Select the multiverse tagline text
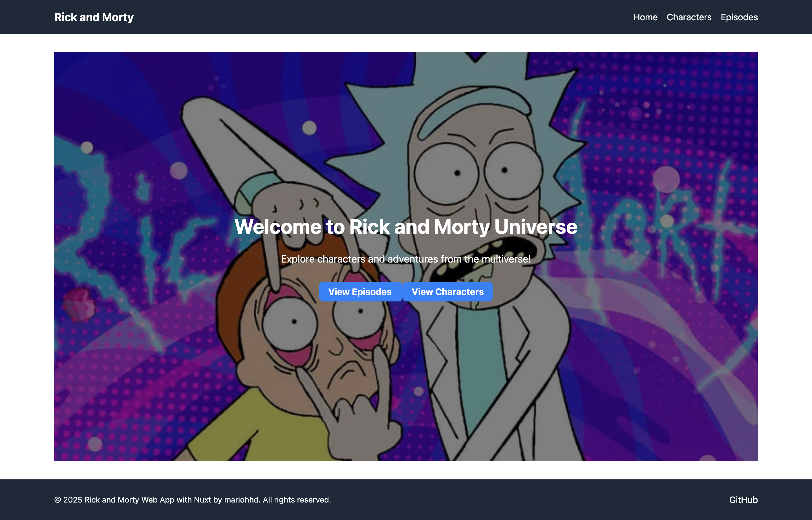Screen dimensions: 812x520 (406, 259)
